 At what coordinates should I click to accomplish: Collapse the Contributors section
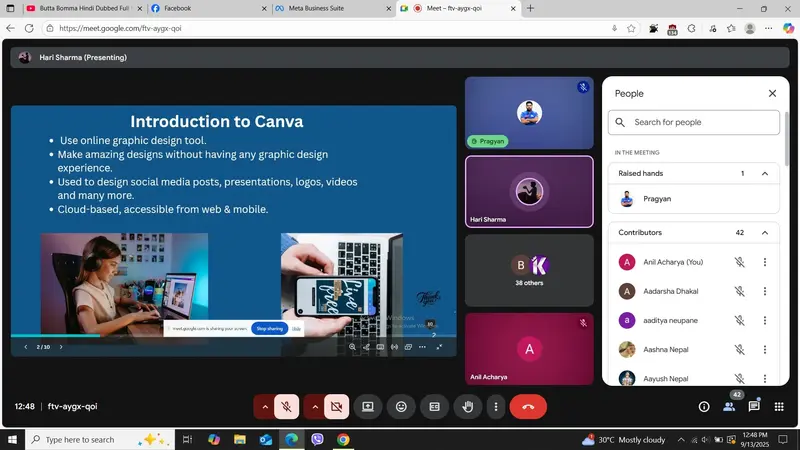765,233
